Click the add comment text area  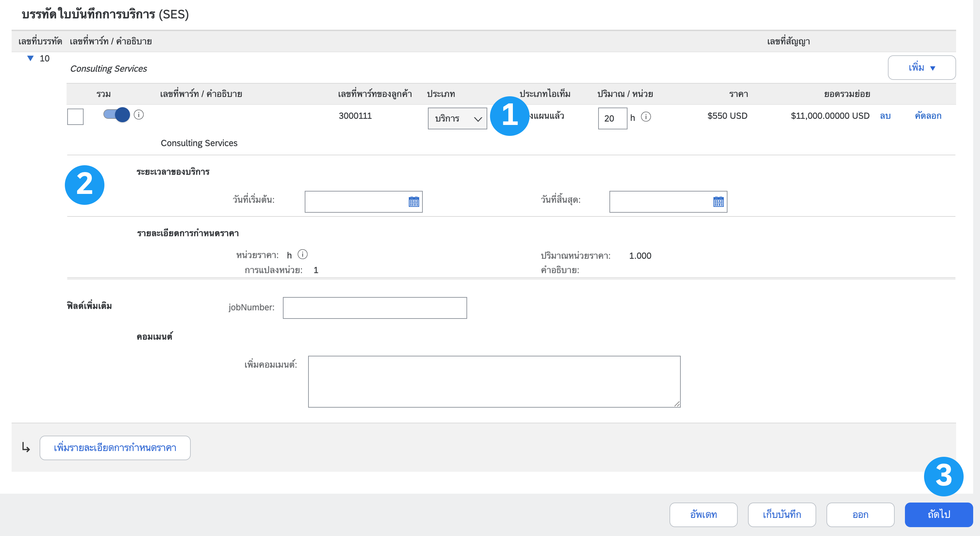(x=494, y=381)
